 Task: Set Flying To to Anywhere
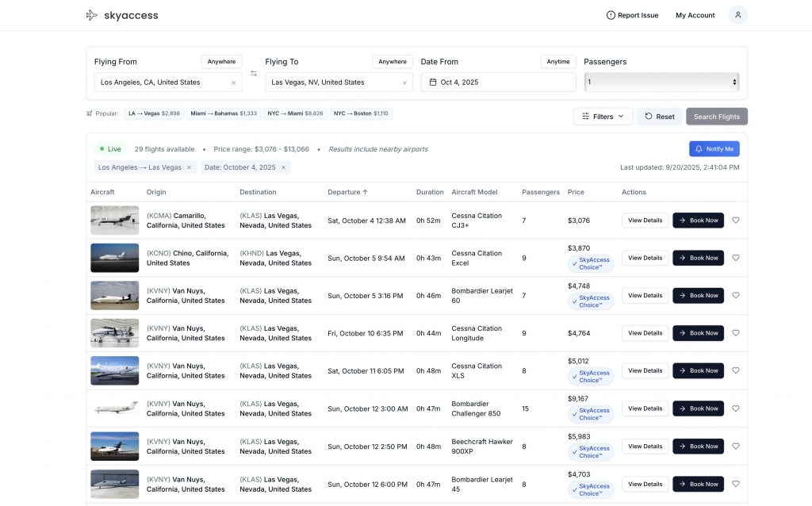(x=393, y=62)
